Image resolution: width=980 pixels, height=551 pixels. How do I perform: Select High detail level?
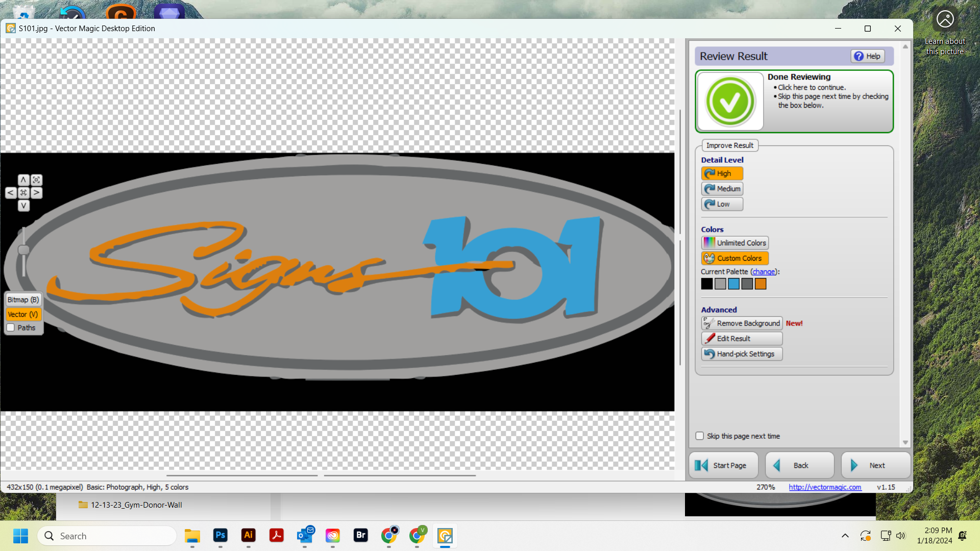click(x=722, y=173)
